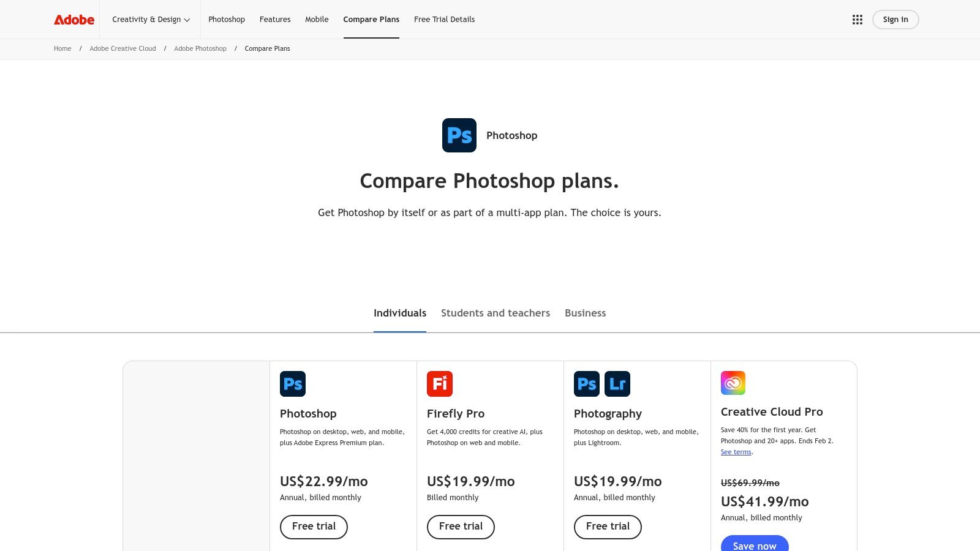Select the Individuals tab
This screenshot has width=980, height=551.
pos(400,313)
